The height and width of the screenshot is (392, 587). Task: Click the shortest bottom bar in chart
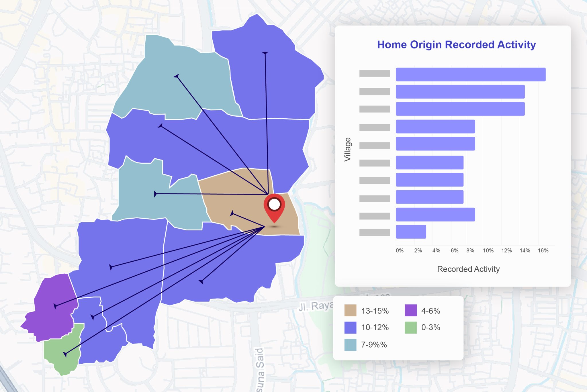[411, 232]
